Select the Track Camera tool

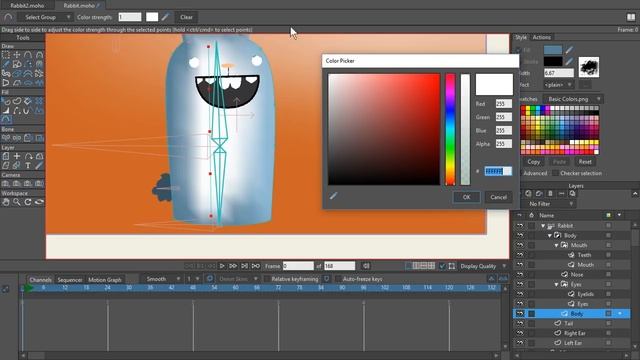coord(6,184)
